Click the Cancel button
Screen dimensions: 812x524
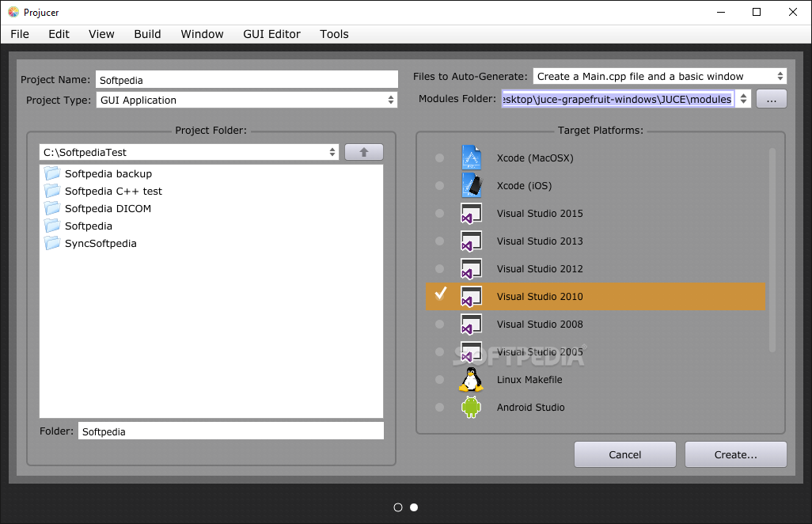pyautogui.click(x=625, y=454)
